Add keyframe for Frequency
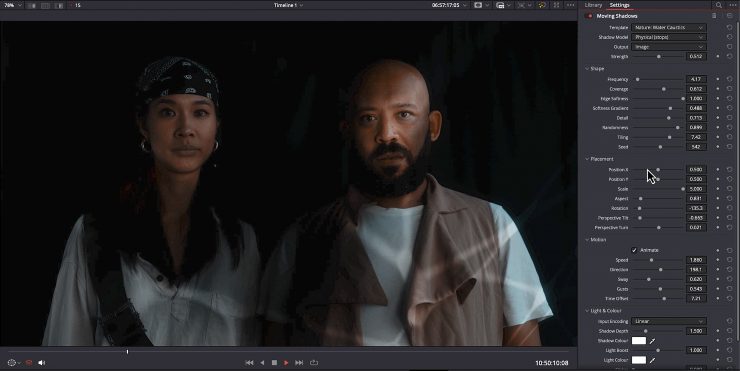Screen dimensions: 740x371 pos(718,79)
